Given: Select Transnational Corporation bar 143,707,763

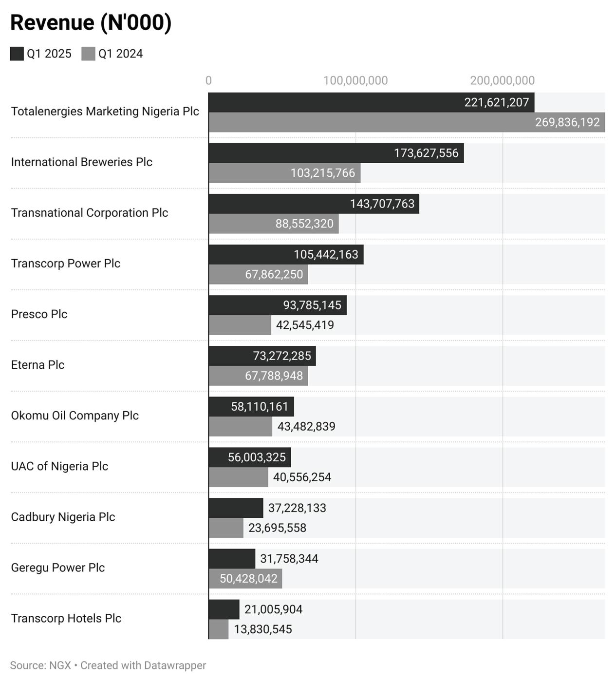Looking at the screenshot, I should coord(314,204).
